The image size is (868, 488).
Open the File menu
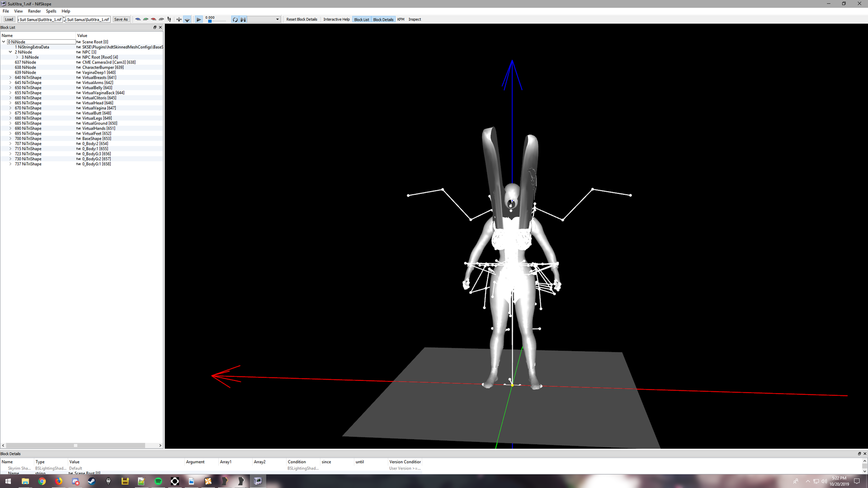click(6, 11)
